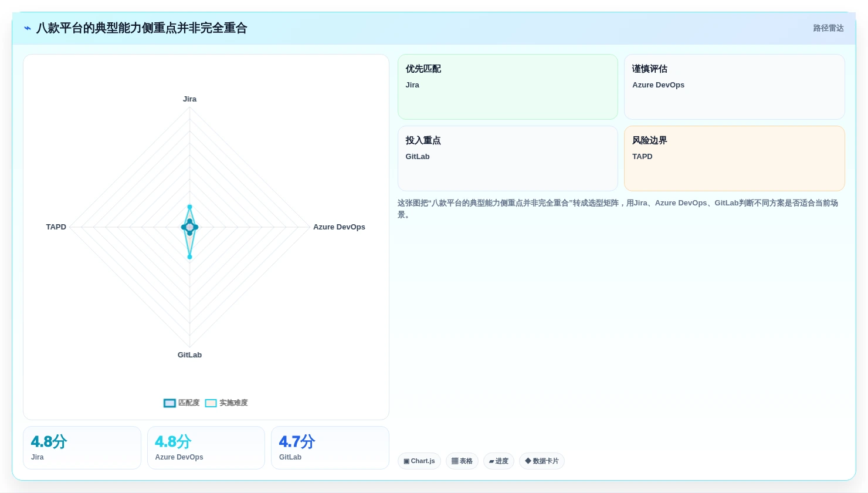This screenshot has height=493, width=868.
Task: Click the 4.8分 Azure DevOps score card
Action: coord(206,448)
